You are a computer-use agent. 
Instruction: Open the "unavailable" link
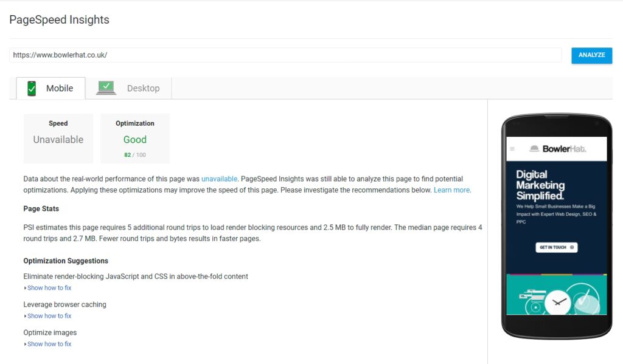click(219, 179)
